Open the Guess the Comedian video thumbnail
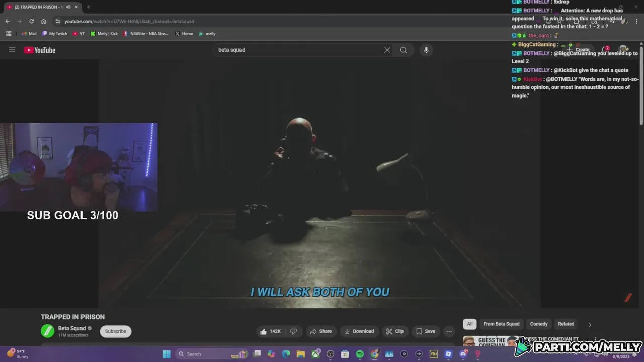The image size is (644, 362). click(491, 341)
